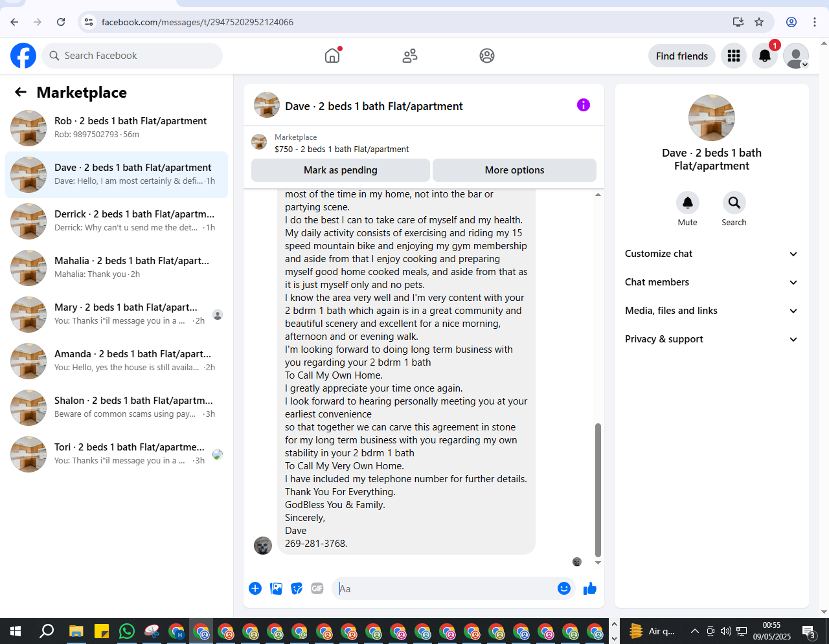
Task: Open Mary's apartment conversation
Action: (x=117, y=315)
